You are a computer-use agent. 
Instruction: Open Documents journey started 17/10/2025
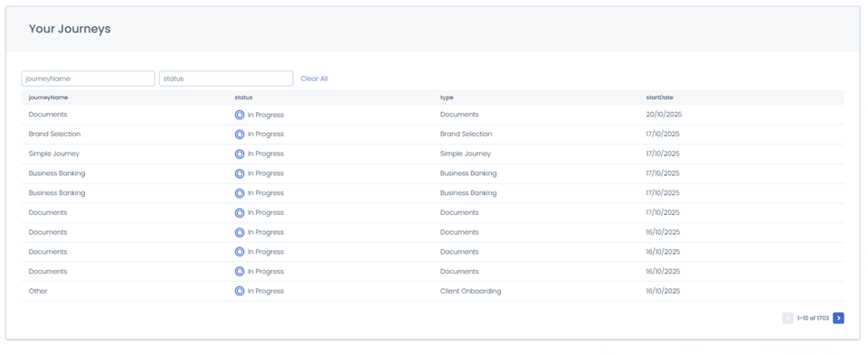pyautogui.click(x=48, y=212)
